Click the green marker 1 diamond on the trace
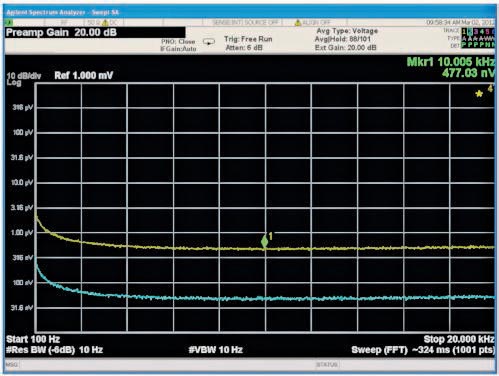This screenshot has height=376, width=499. [265, 241]
